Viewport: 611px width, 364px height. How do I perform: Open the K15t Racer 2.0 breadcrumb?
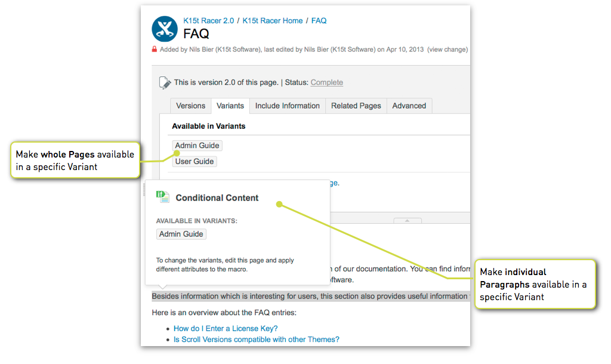click(x=208, y=21)
